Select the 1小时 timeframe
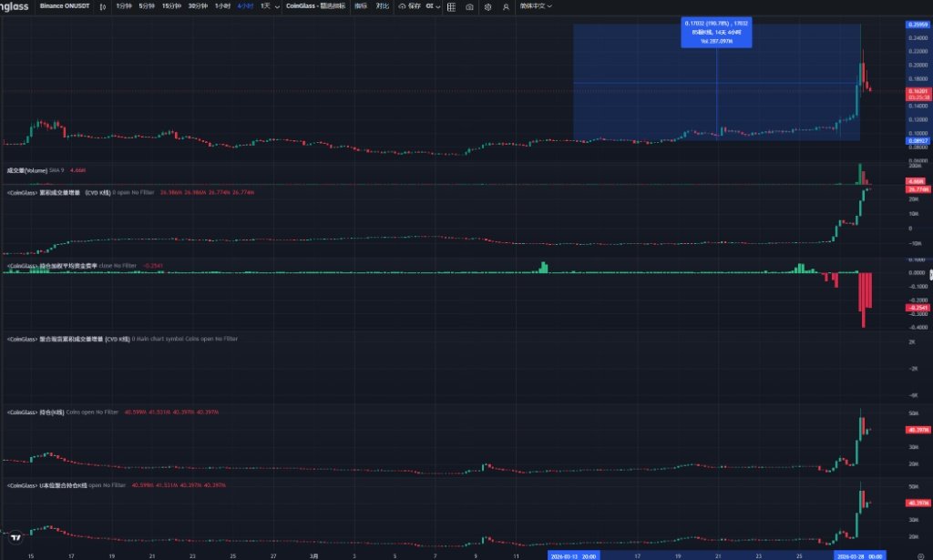This screenshot has width=933, height=560. pos(222,6)
